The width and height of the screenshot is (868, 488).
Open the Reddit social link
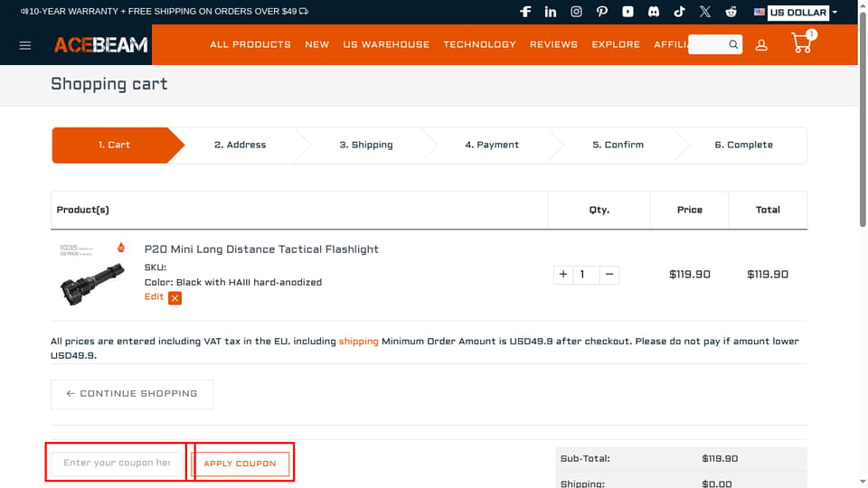731,12
